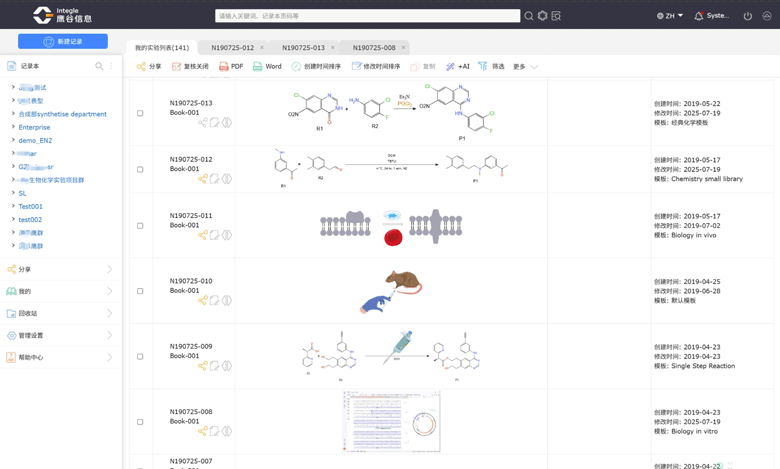Tick the checkbox for N190725-011
This screenshot has width=780, height=469.
(140, 226)
